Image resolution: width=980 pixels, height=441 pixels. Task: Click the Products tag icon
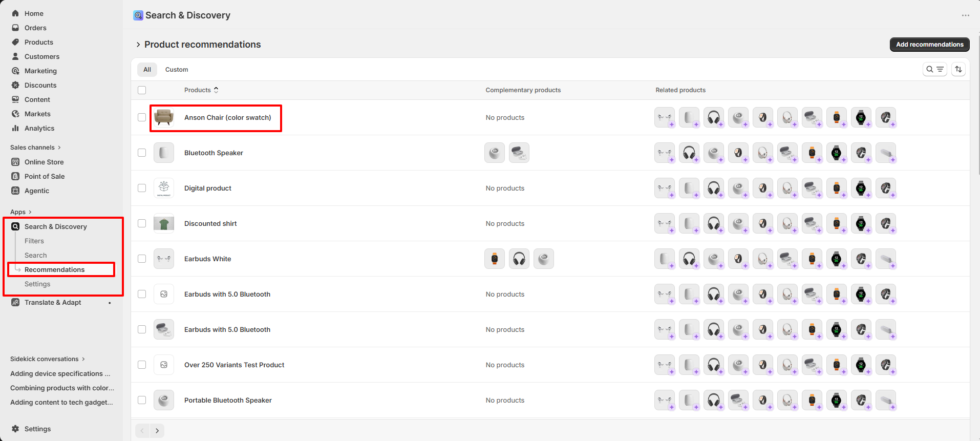pos(15,42)
